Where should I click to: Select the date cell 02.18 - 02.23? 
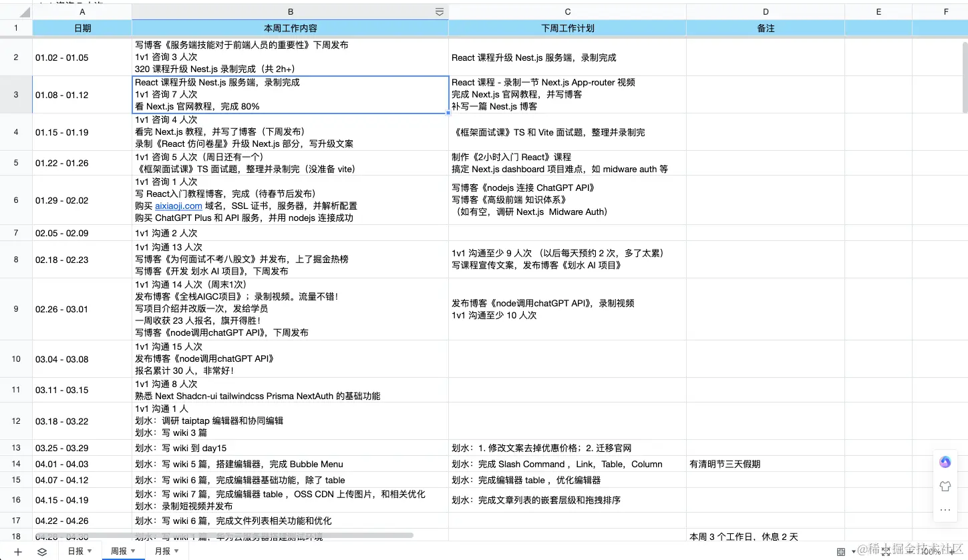[x=82, y=260]
